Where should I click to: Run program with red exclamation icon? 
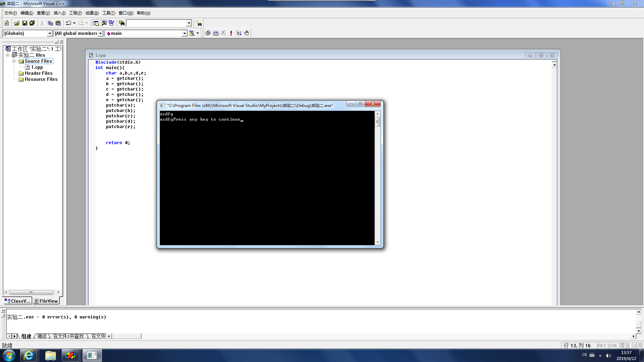[231, 33]
